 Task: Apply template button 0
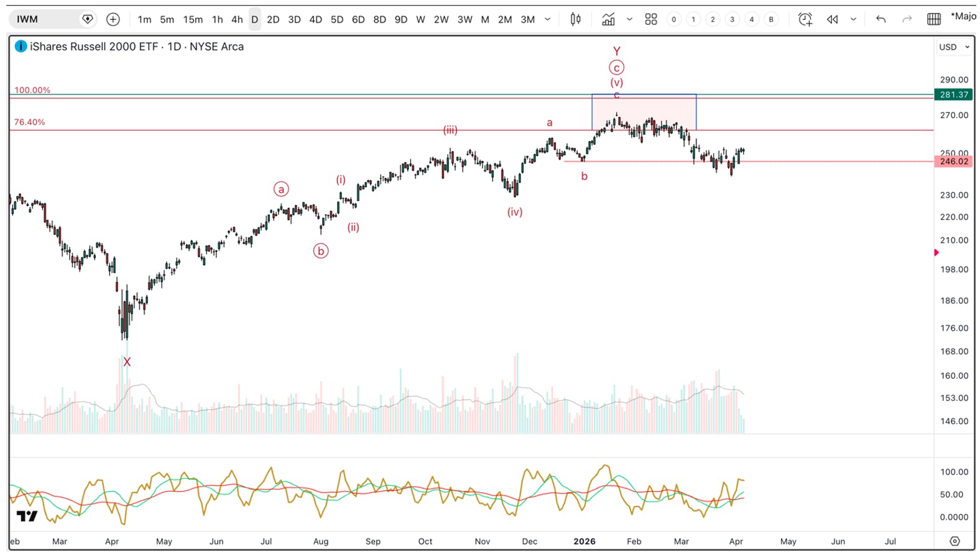pyautogui.click(x=673, y=19)
